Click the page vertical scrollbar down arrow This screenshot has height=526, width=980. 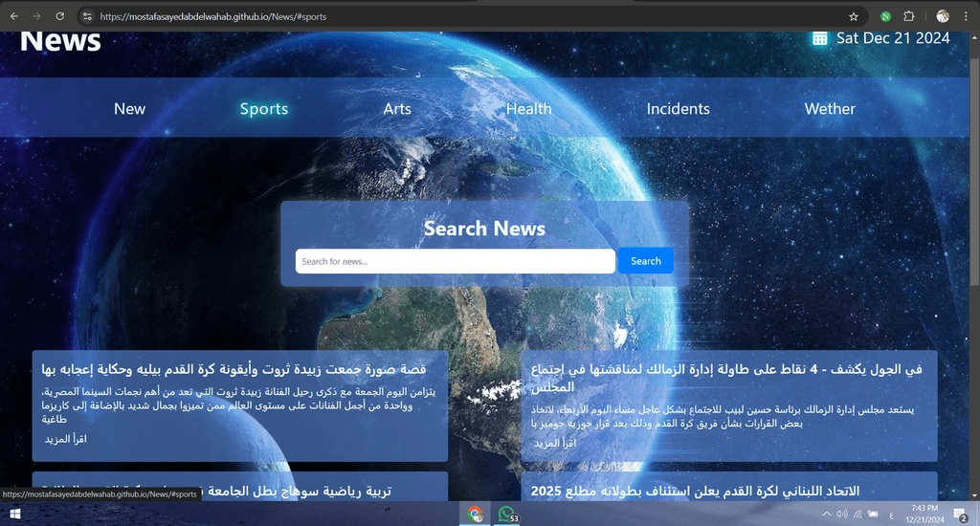click(974, 496)
